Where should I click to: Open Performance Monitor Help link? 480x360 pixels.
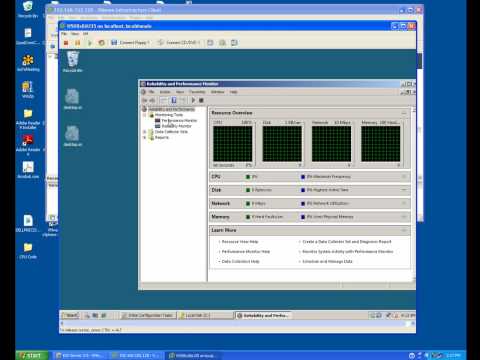[246, 252]
